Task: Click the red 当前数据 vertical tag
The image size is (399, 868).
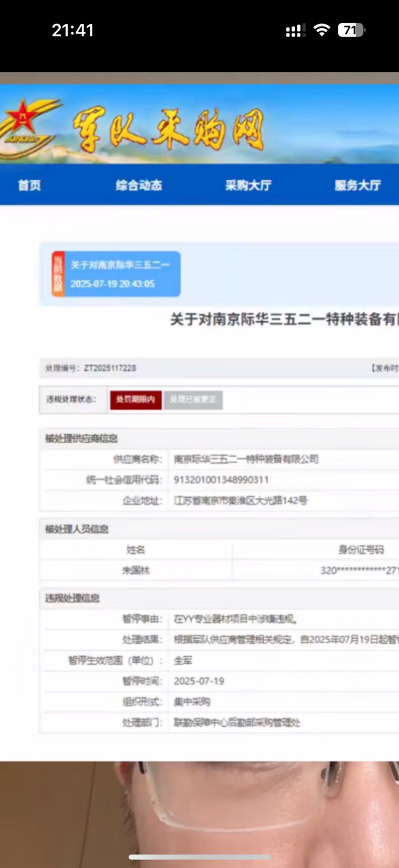Action: click(58, 274)
